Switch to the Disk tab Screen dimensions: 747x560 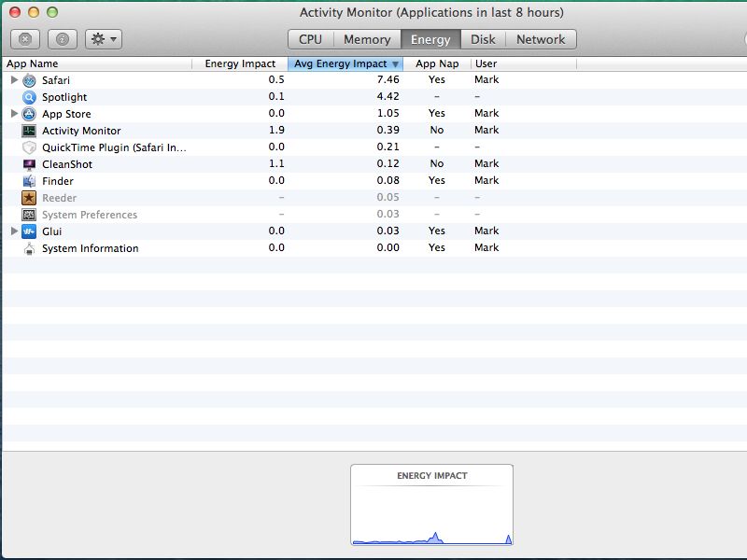pyautogui.click(x=483, y=39)
